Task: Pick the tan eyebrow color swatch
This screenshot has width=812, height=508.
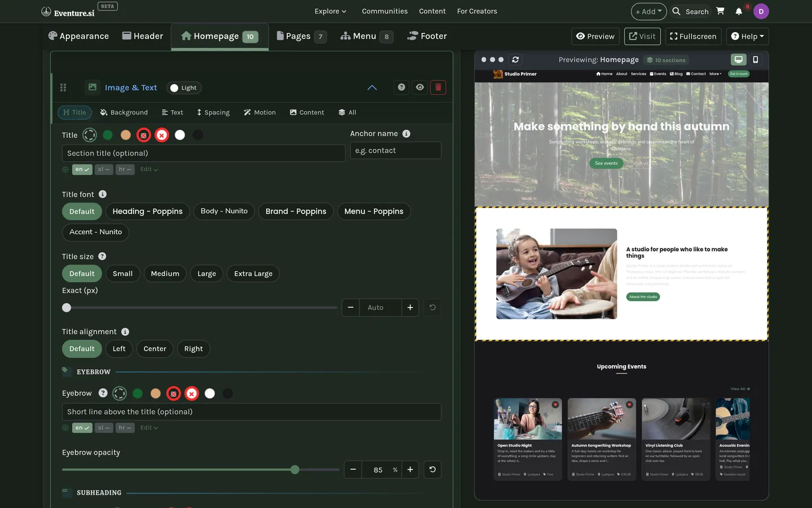Action: pos(156,393)
